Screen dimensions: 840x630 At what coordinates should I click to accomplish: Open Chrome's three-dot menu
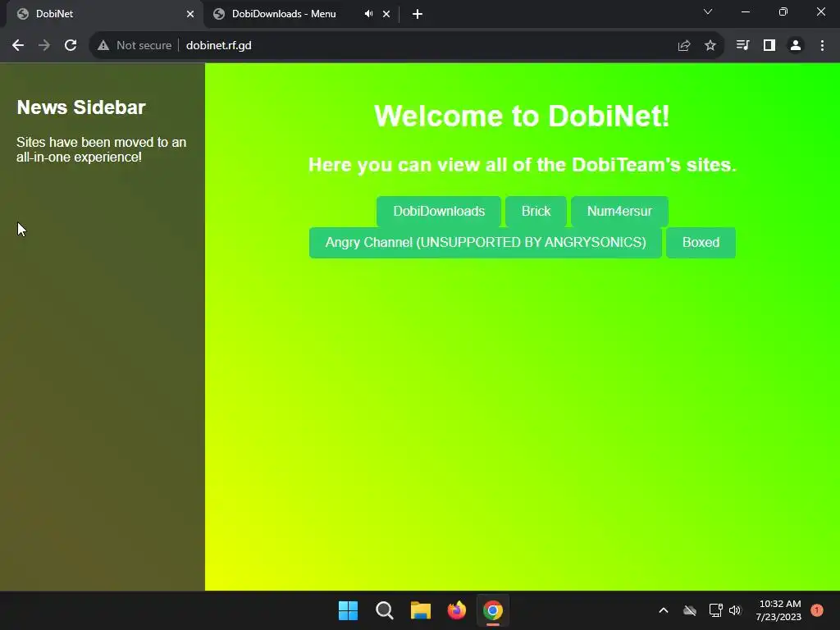click(822, 46)
